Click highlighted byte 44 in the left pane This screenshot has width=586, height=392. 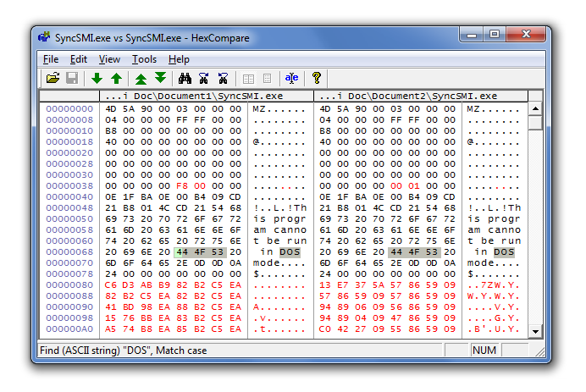(x=182, y=252)
